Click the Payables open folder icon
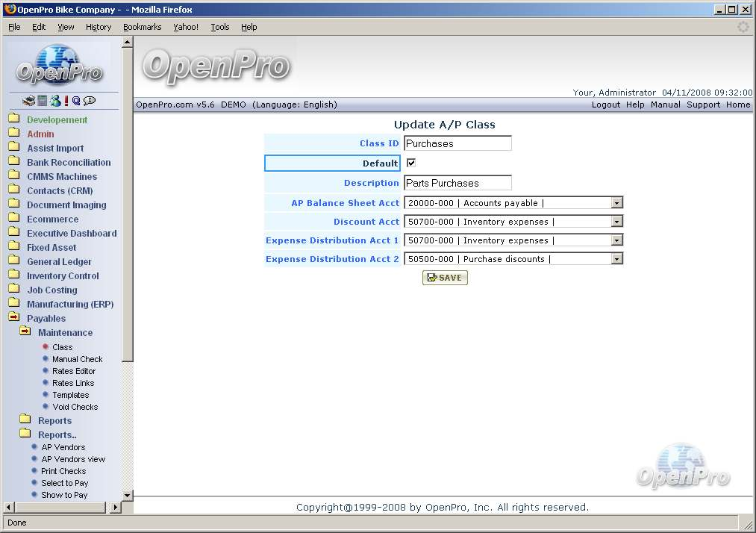This screenshot has height=533, width=756. point(14,318)
